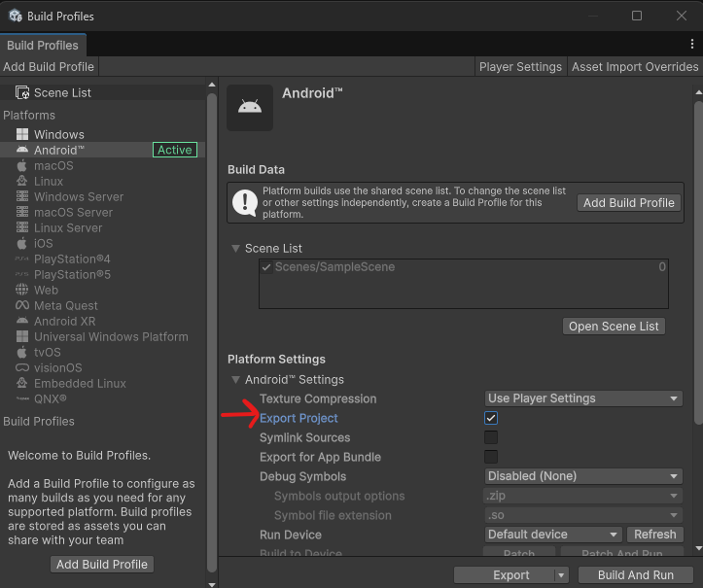Click the Scenes/SampleScene entry text
The image size is (703, 588).
click(334, 267)
